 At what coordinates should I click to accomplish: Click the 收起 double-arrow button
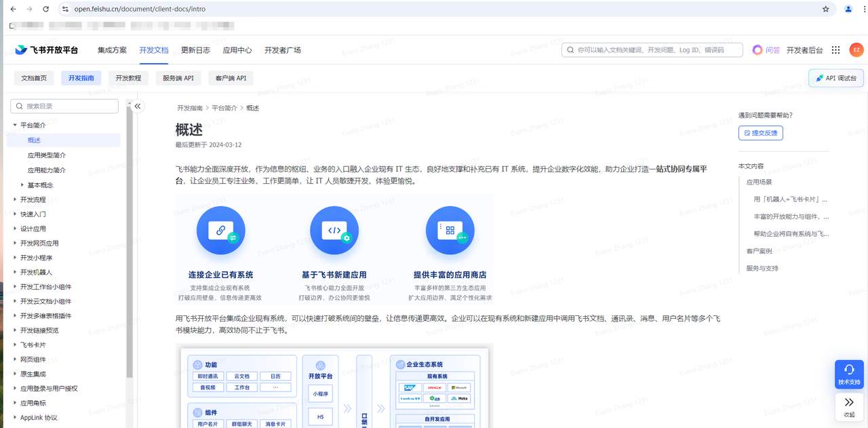[x=849, y=406]
